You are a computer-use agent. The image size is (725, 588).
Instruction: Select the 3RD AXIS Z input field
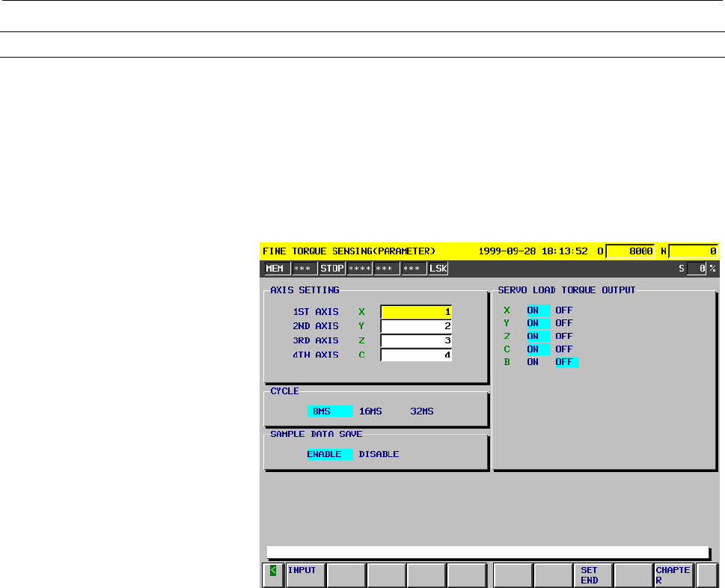pyautogui.click(x=416, y=340)
